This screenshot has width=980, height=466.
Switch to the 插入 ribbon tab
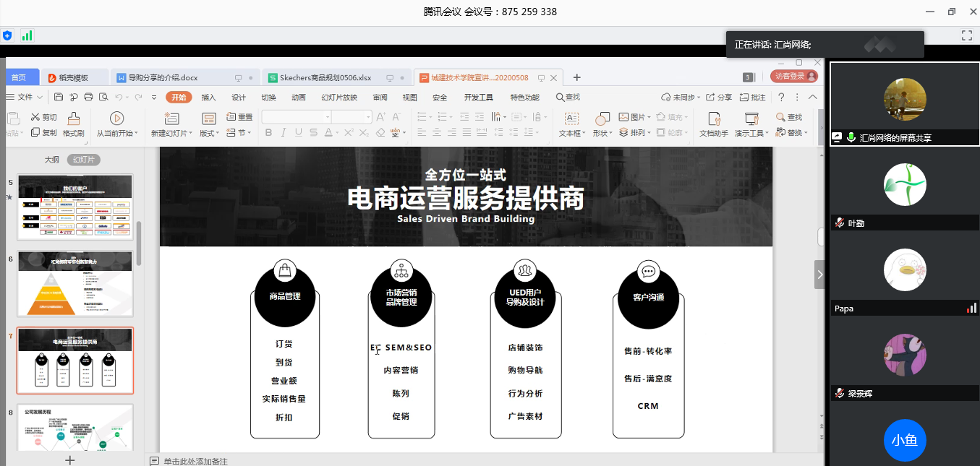(x=208, y=96)
